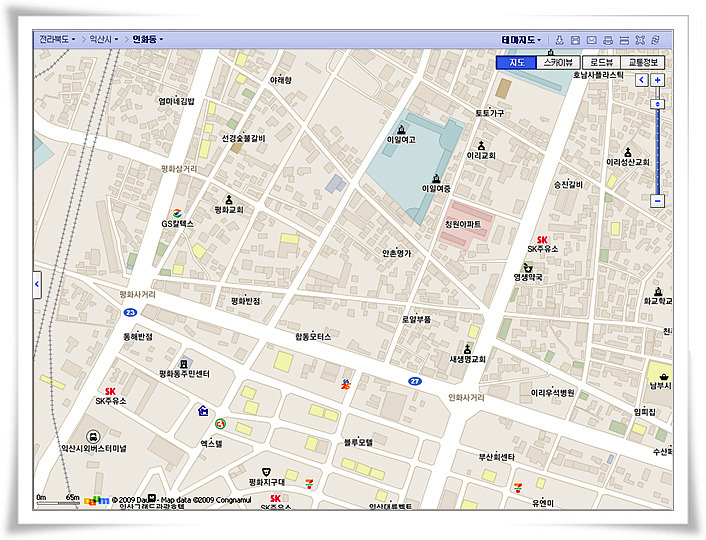This screenshot has height=540, width=706.
Task: Click the 새생명교회 church marker
Action: pyautogui.click(x=467, y=349)
